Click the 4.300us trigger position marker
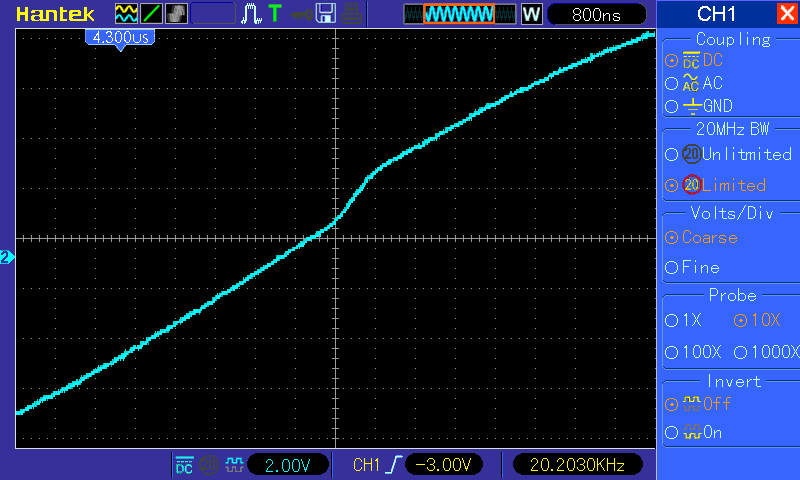Viewport: 800px width, 480px height. pyautogui.click(x=120, y=39)
